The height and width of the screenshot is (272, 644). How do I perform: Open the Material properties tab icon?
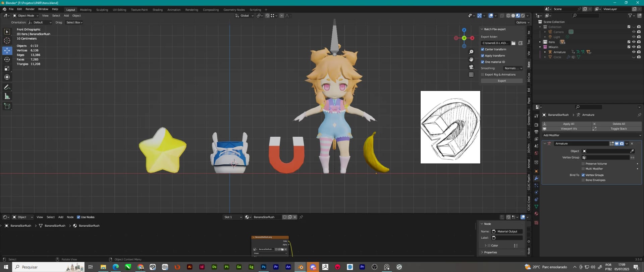click(536, 214)
